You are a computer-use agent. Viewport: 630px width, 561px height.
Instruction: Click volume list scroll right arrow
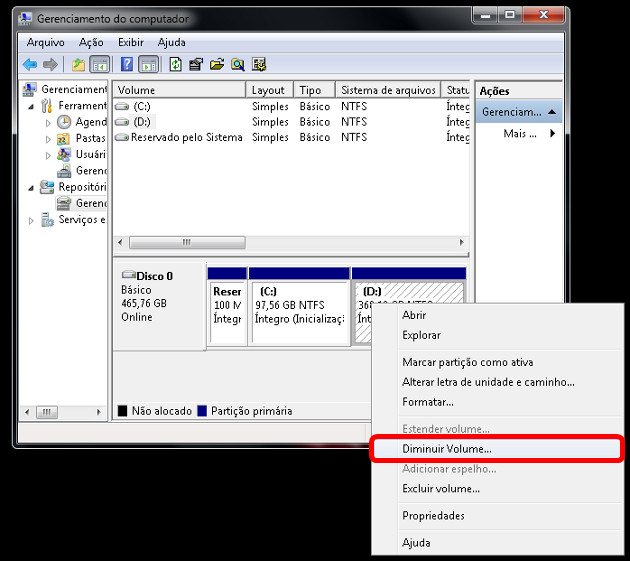point(462,242)
